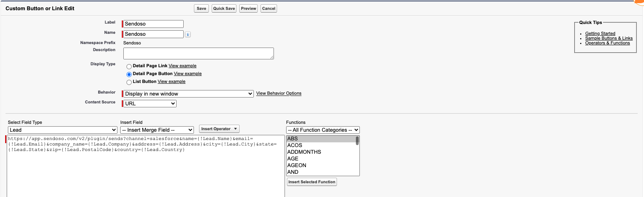Open Sample Buttons & Links quick tip

pyautogui.click(x=609, y=38)
